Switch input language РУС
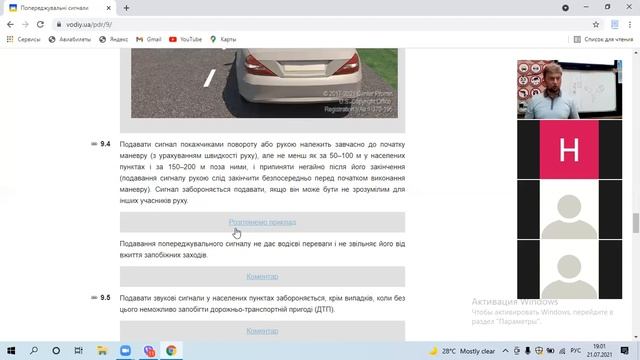The height and width of the screenshot is (360, 640). click(x=576, y=351)
